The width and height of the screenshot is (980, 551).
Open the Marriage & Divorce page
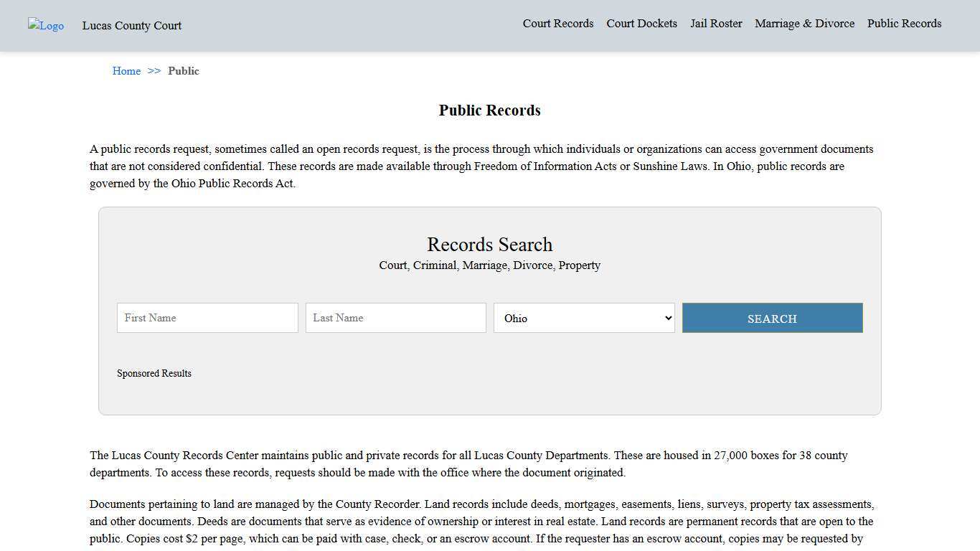[x=804, y=24]
